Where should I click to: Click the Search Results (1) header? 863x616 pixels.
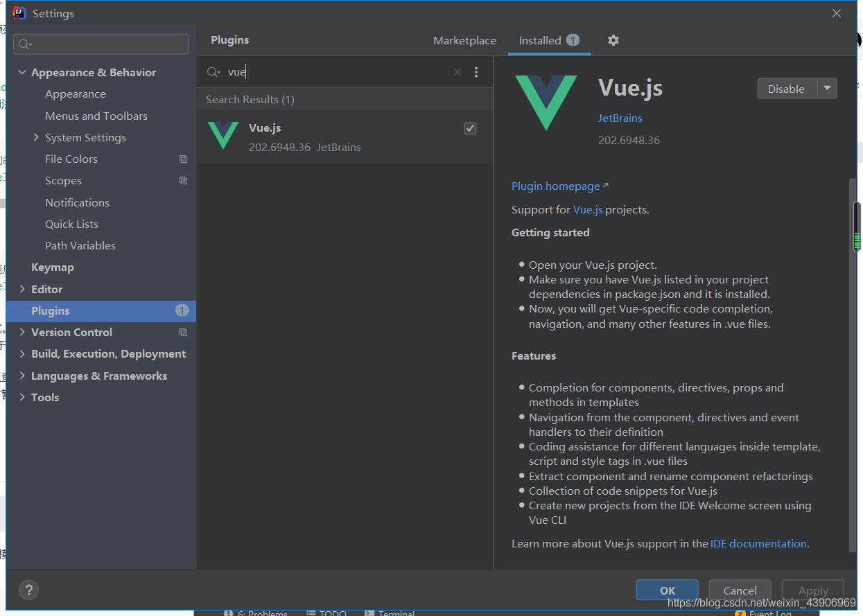point(250,100)
